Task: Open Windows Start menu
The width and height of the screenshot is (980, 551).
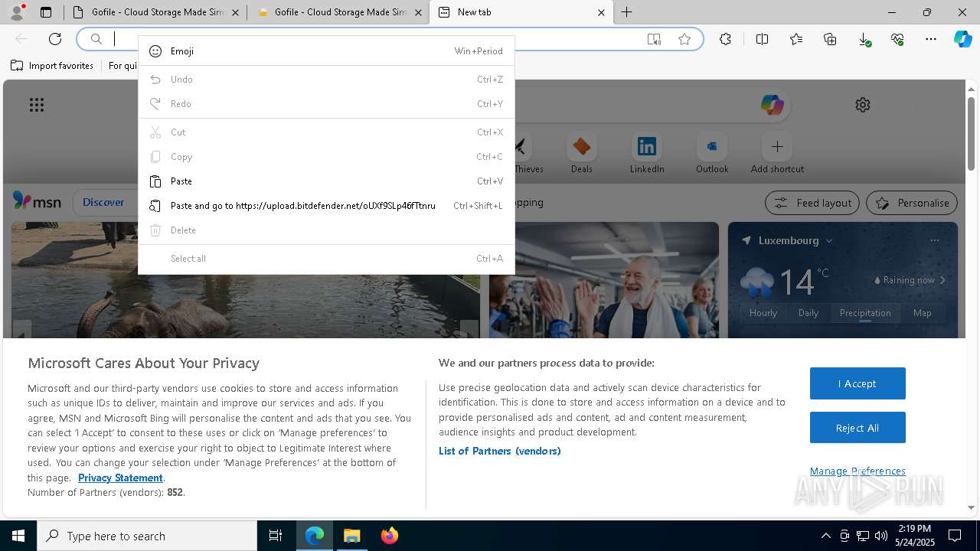Action: coord(18,536)
